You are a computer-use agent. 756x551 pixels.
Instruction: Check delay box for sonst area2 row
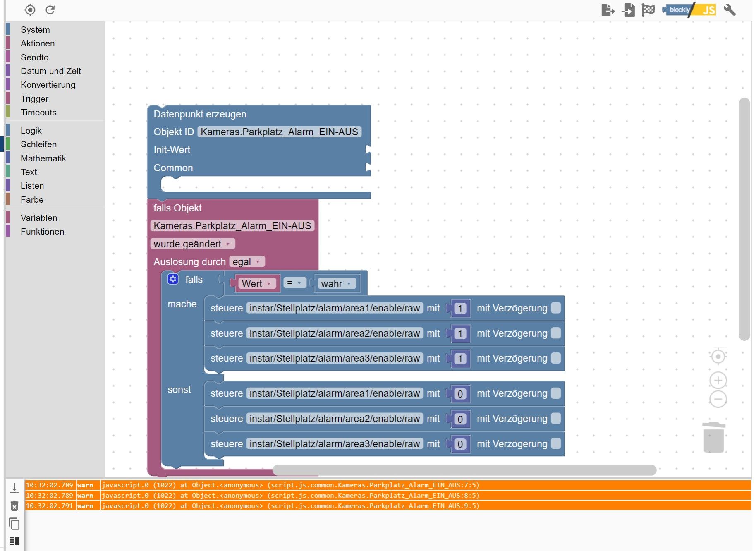(x=556, y=418)
